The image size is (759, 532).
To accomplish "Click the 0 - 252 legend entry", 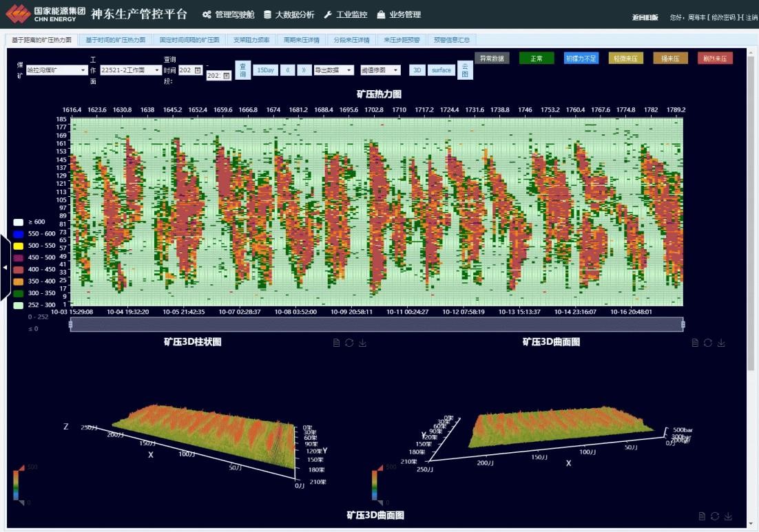I will pos(38,317).
